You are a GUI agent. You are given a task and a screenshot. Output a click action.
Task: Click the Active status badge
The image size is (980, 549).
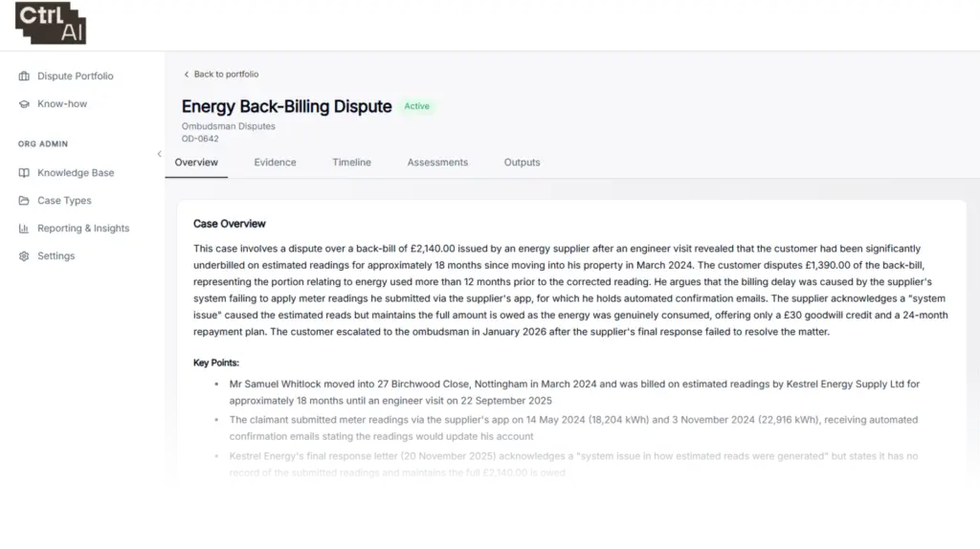coord(417,106)
